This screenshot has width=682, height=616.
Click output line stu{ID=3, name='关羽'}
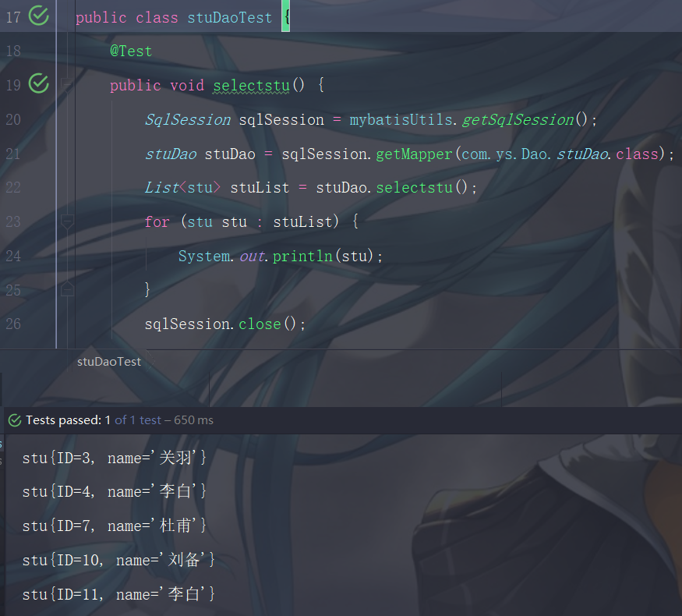pos(115,458)
